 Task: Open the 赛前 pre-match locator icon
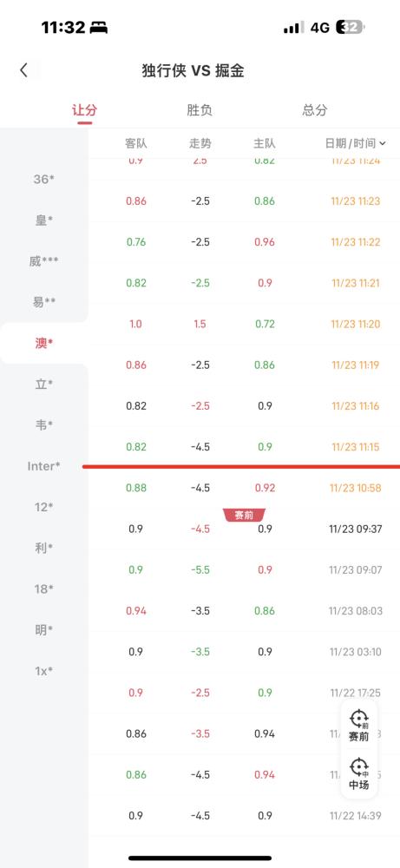click(x=358, y=727)
